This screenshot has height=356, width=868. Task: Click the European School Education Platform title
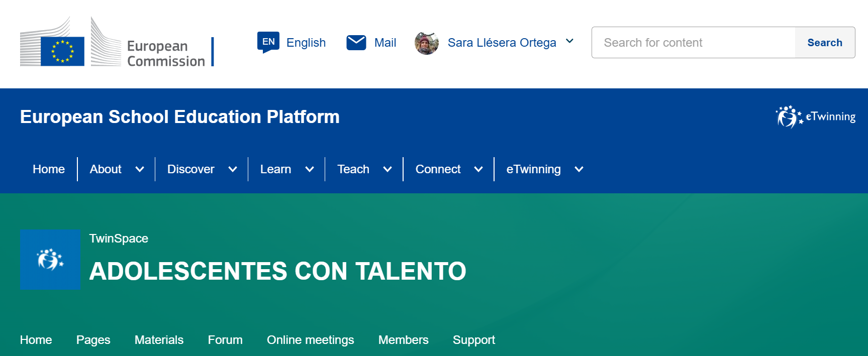point(179,117)
